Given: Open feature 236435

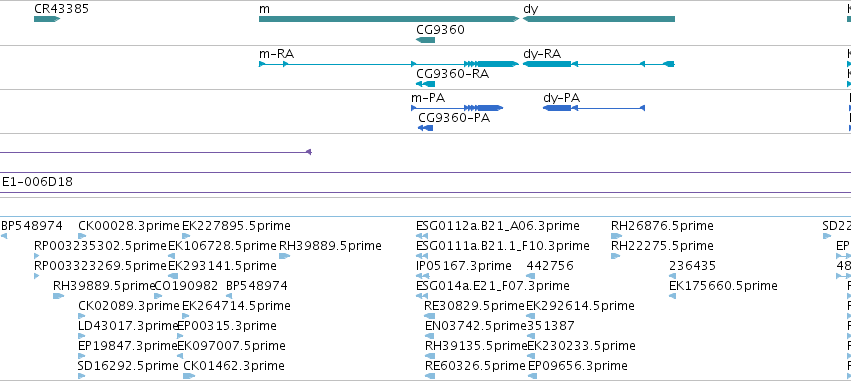Looking at the screenshot, I should 693,266.
